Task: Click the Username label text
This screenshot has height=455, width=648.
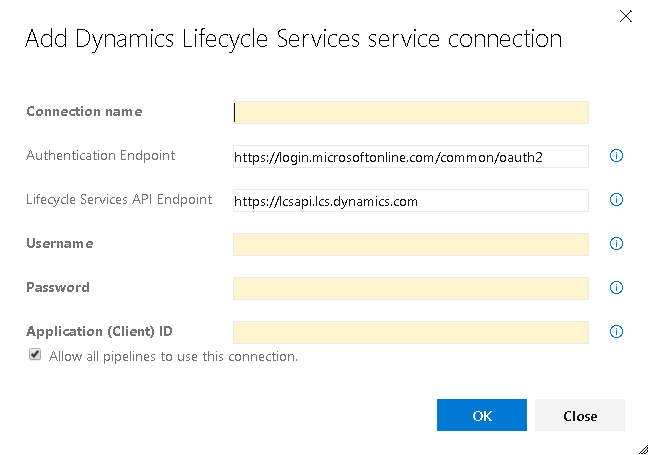Action: [60, 243]
